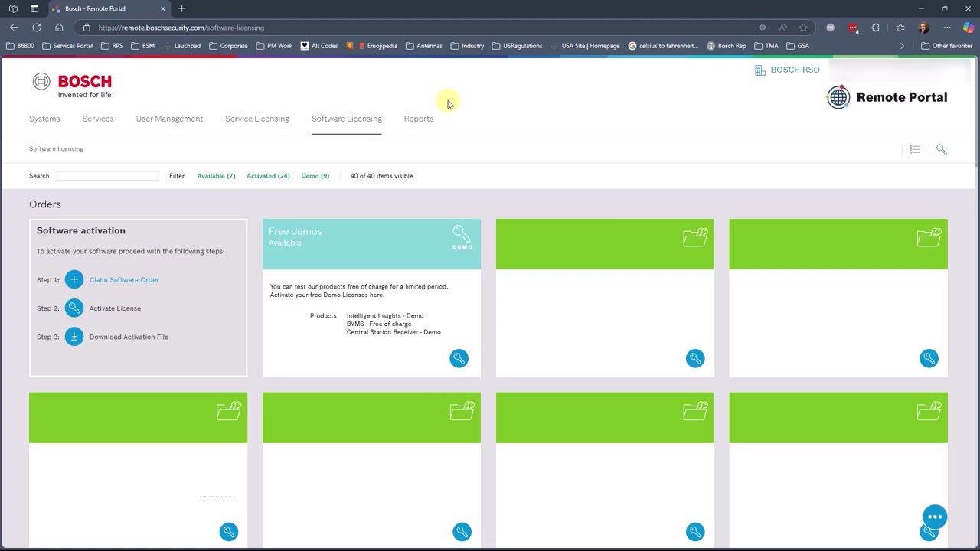Switch to list view using the list icon
Image resolution: width=980 pixels, height=551 pixels.
[914, 149]
